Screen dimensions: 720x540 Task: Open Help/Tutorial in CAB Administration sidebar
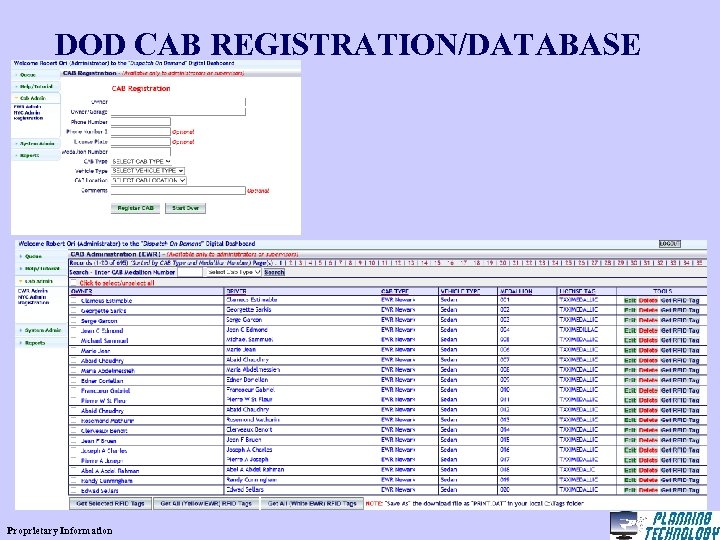(42, 268)
